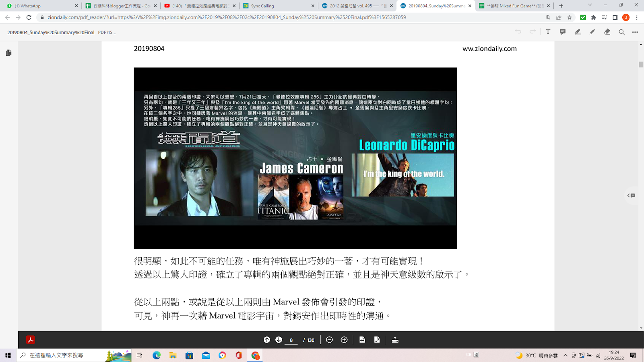Open the weather widget showing 30°C
Screen dimensions: 644x362
(x=537, y=356)
